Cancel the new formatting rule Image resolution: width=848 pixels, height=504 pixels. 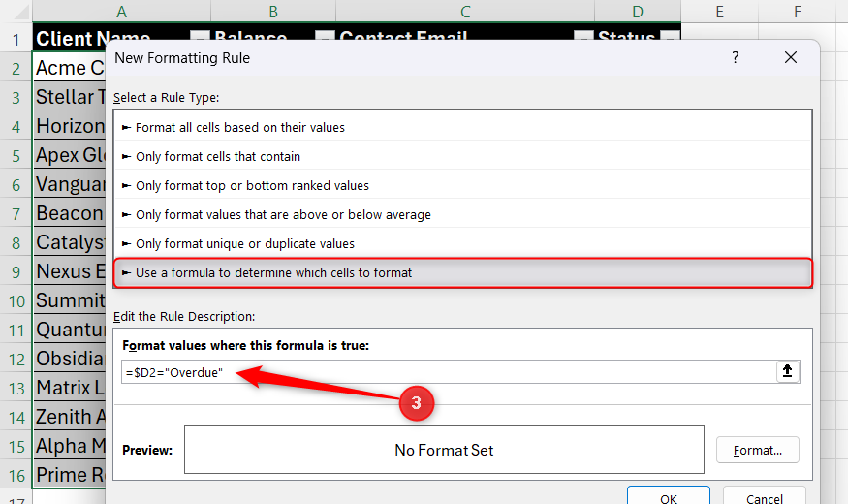pyautogui.click(x=765, y=495)
